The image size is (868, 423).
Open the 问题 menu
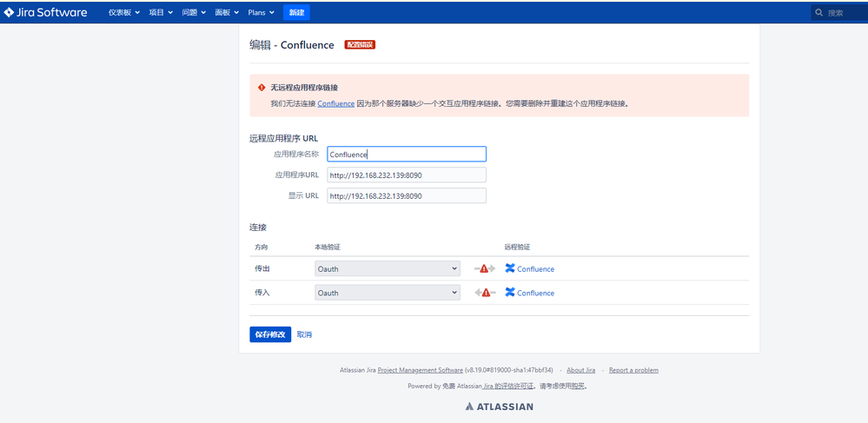pyautogui.click(x=194, y=12)
